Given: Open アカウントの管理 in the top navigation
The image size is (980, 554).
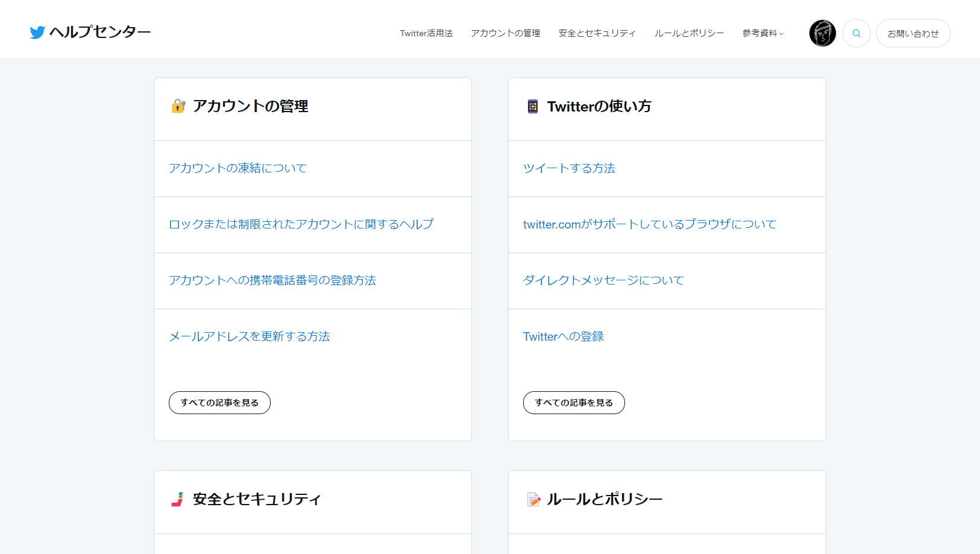Looking at the screenshot, I should (x=506, y=33).
